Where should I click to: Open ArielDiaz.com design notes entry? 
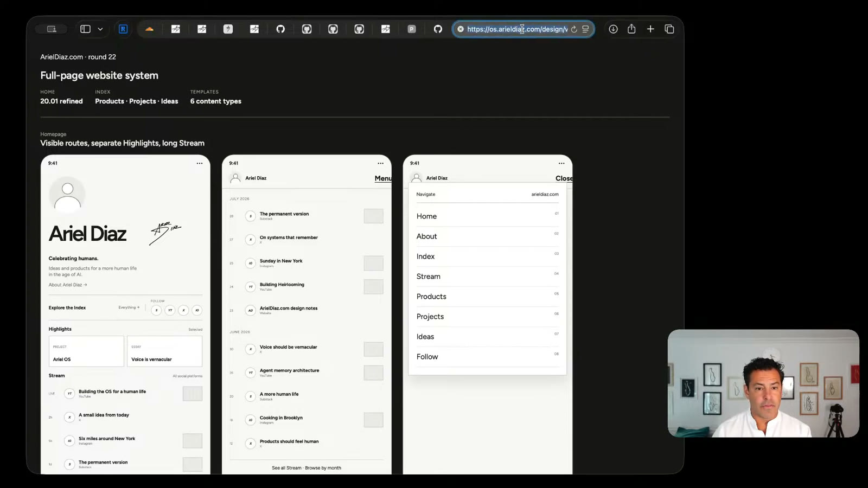point(289,308)
